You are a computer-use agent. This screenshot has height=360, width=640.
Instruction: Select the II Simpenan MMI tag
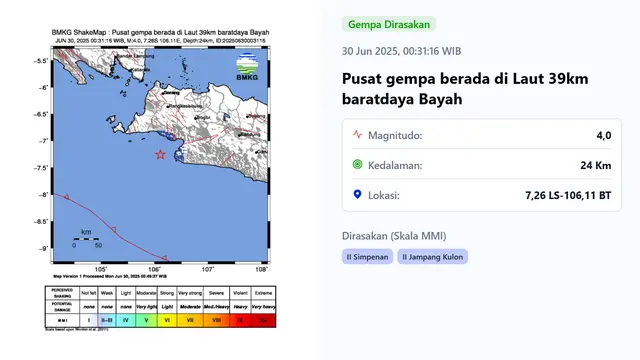(367, 257)
